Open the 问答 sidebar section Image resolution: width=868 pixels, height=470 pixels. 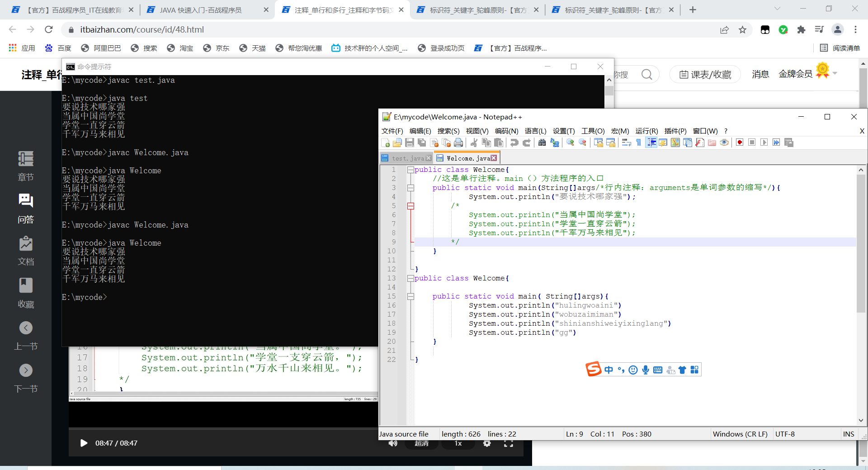coord(26,209)
